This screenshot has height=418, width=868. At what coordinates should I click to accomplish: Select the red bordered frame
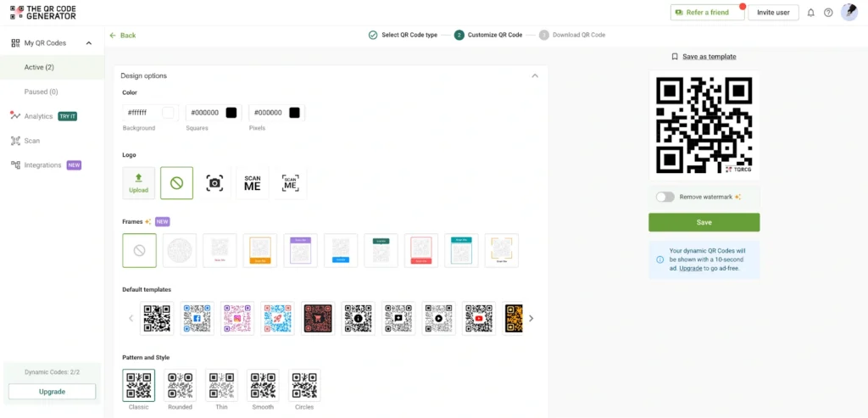tap(421, 250)
